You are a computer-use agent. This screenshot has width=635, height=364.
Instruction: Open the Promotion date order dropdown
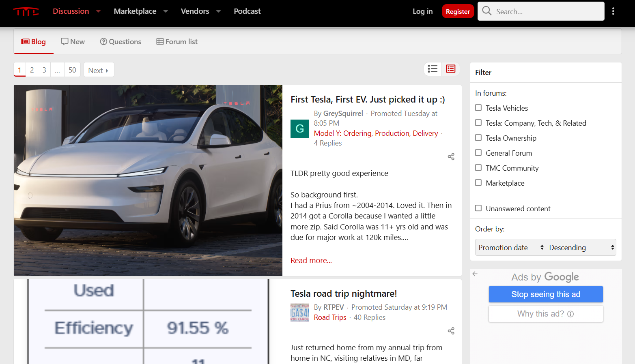[x=510, y=247]
